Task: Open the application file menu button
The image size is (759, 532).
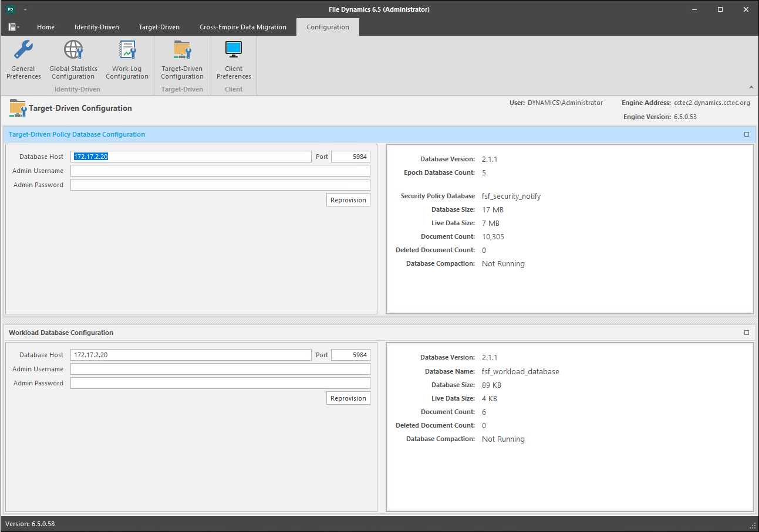Action: tap(14, 27)
